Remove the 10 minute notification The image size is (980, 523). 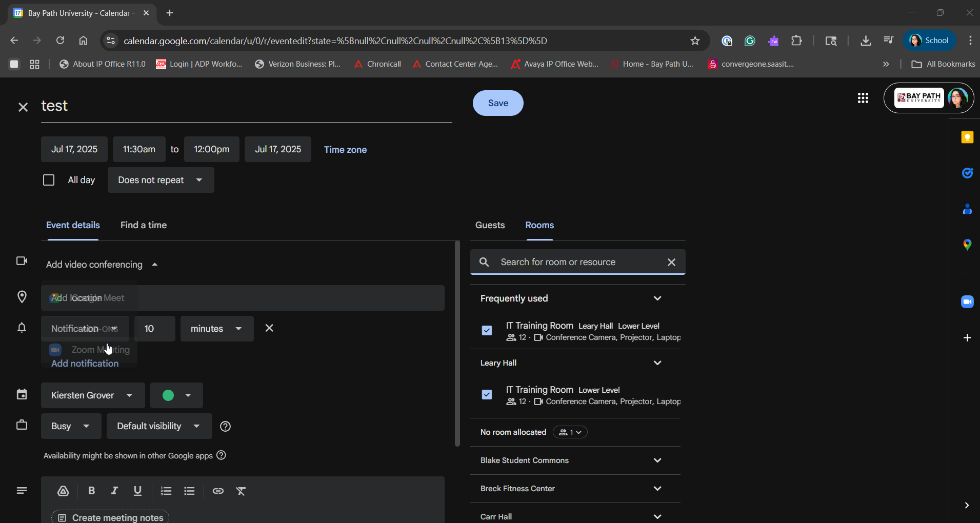click(x=269, y=328)
